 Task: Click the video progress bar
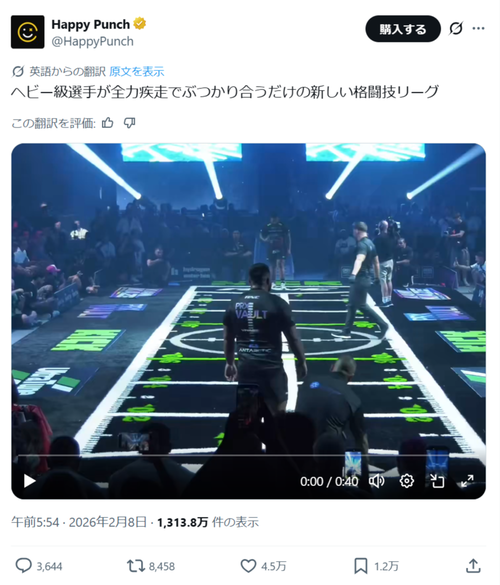pyautogui.click(x=249, y=456)
